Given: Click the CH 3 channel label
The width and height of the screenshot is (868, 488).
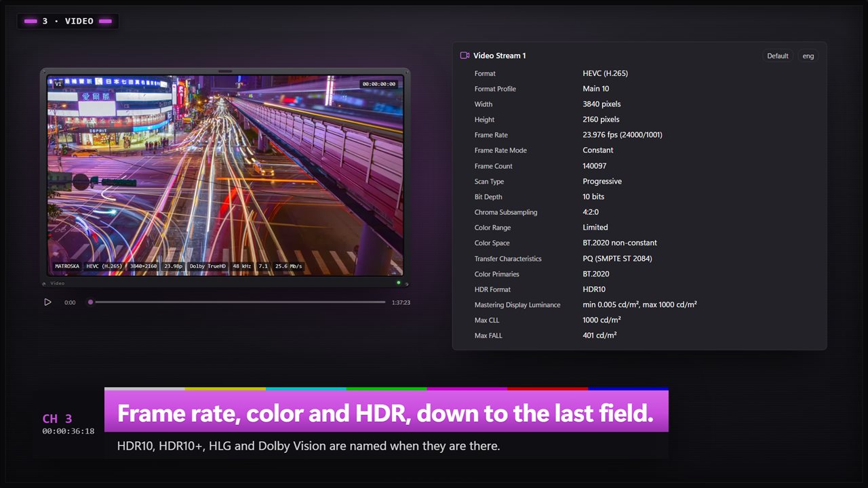Looking at the screenshot, I should pos(57,419).
